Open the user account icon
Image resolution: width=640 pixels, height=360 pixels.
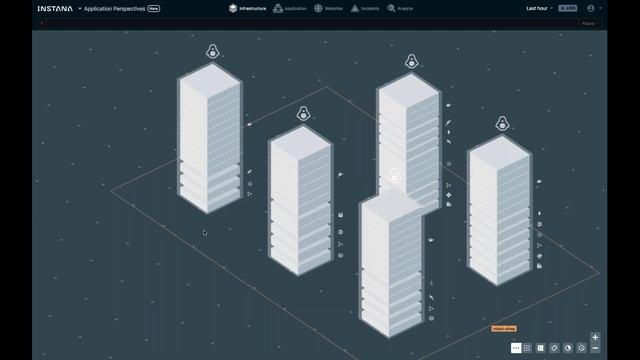click(x=591, y=8)
